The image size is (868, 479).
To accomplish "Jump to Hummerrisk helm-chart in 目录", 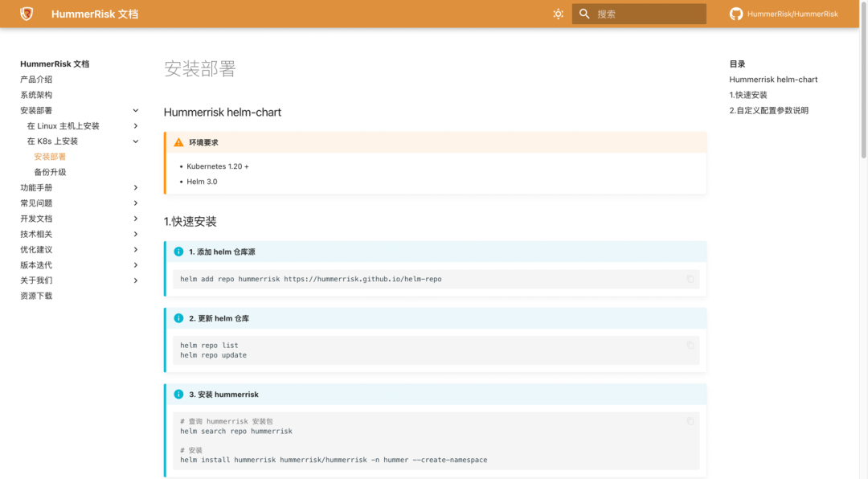I will pyautogui.click(x=773, y=80).
